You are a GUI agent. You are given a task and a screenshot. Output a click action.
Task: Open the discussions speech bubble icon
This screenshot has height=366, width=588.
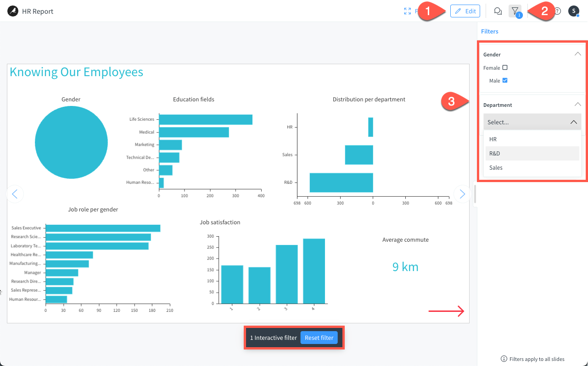(498, 11)
